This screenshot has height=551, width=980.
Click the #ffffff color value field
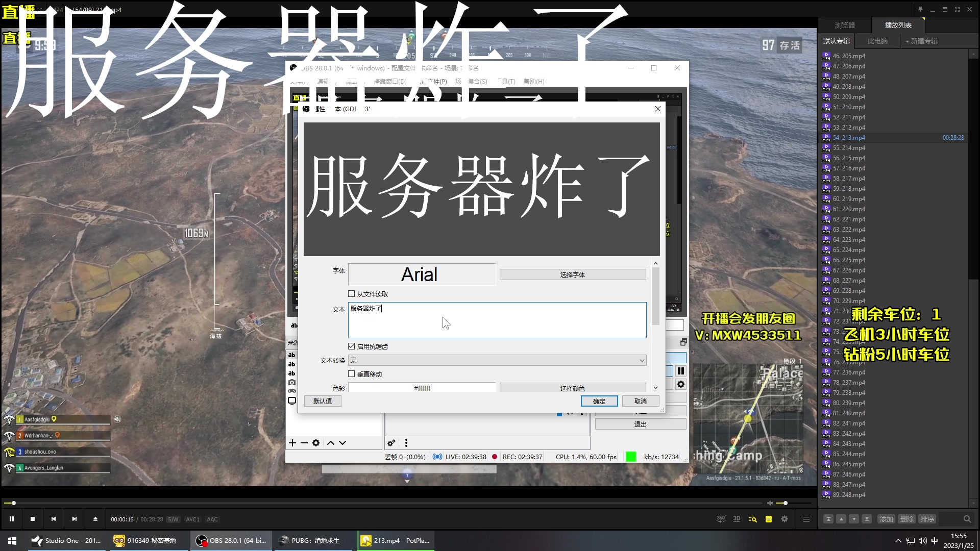tap(422, 388)
